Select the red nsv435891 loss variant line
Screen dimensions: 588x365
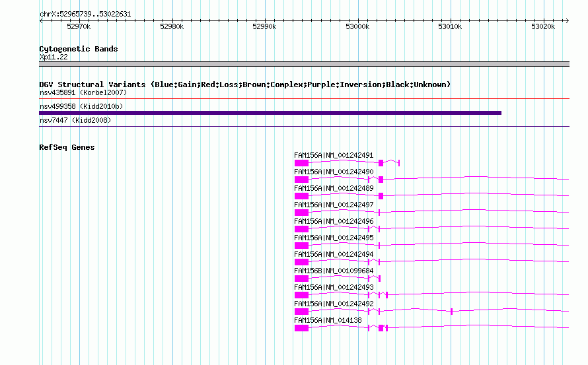coord(304,98)
